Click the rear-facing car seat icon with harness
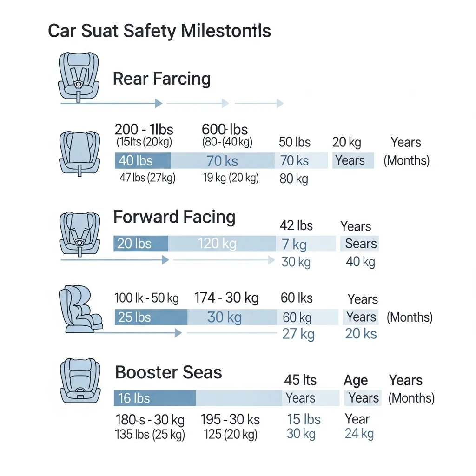Screen dimensions: 476x476 (79, 77)
